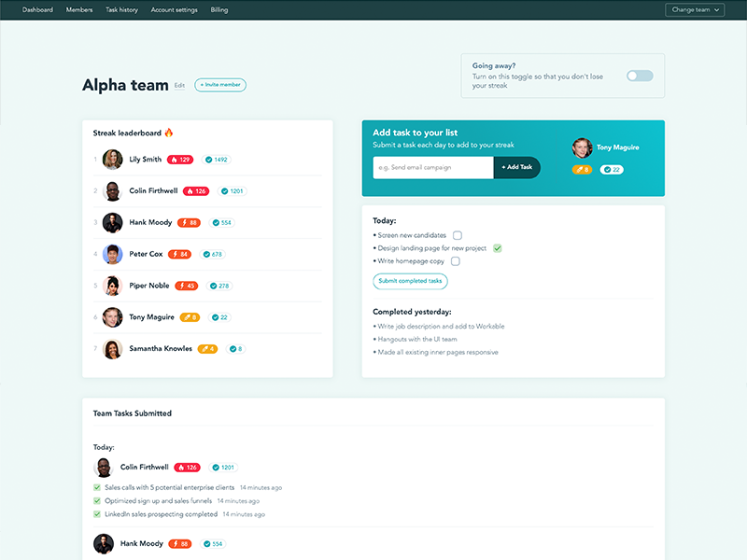This screenshot has height=560, width=747.
Task: Check the Write homepage copy checkbox
Action: point(456,261)
